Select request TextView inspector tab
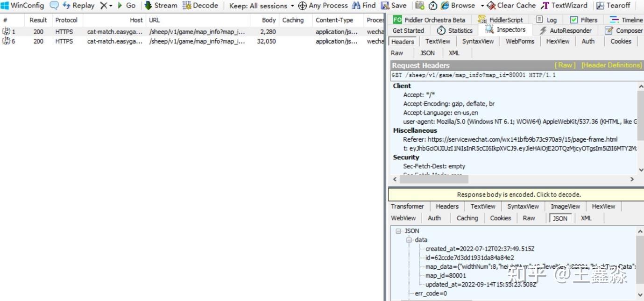This screenshot has height=301, width=644. click(438, 41)
